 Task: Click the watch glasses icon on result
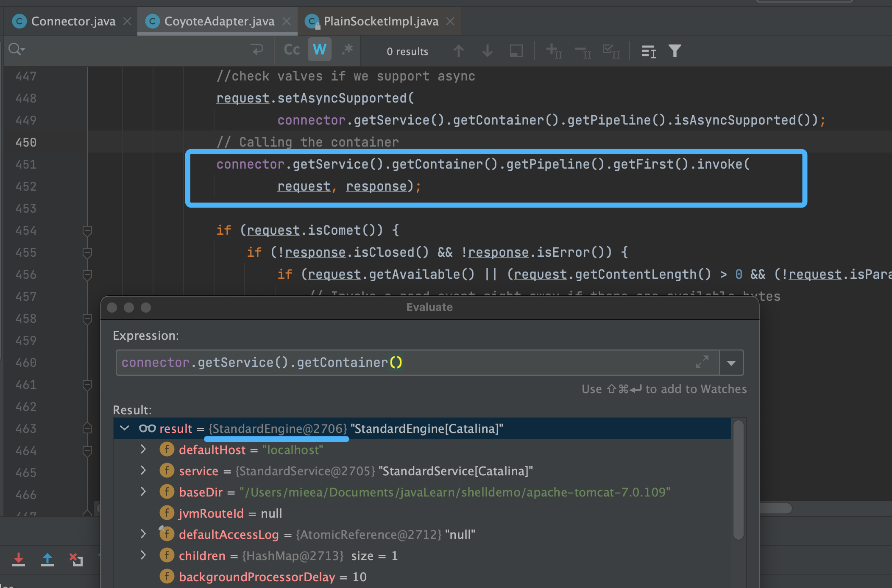(x=148, y=429)
